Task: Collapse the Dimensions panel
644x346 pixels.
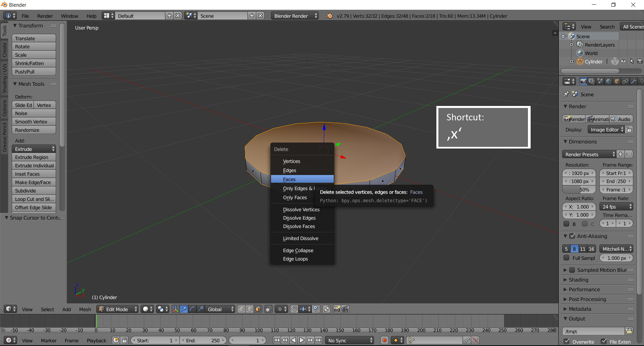Action: click(x=565, y=141)
